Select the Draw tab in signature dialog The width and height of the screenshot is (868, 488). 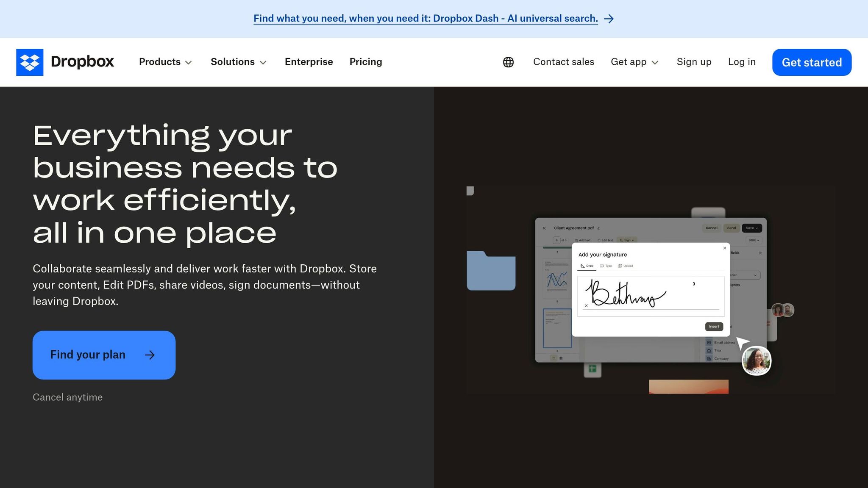click(587, 266)
